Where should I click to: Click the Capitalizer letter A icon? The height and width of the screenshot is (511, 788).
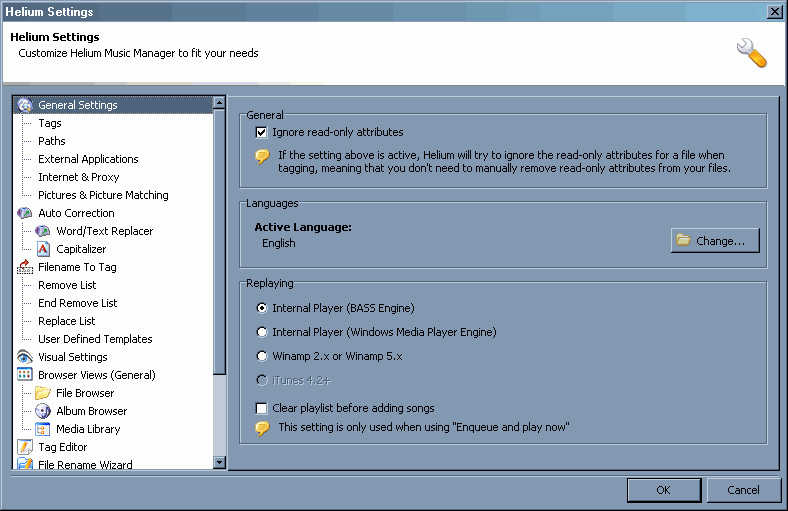(x=43, y=249)
